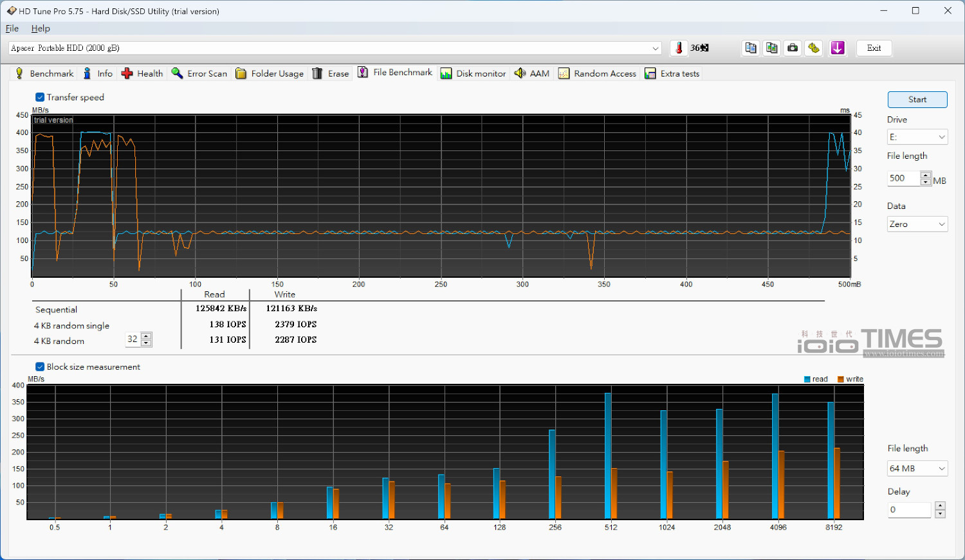Click the queue depth 32 field
Viewport: 965px width, 560px height.
click(133, 339)
